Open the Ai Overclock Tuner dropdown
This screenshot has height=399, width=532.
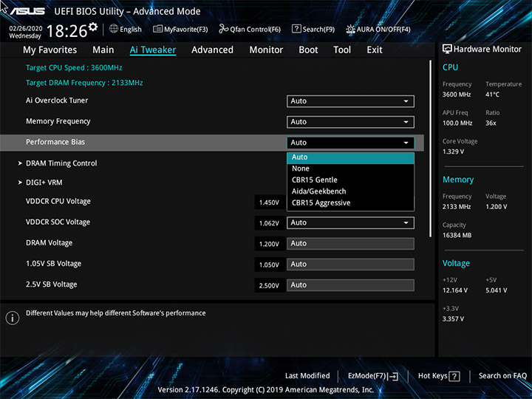point(350,101)
